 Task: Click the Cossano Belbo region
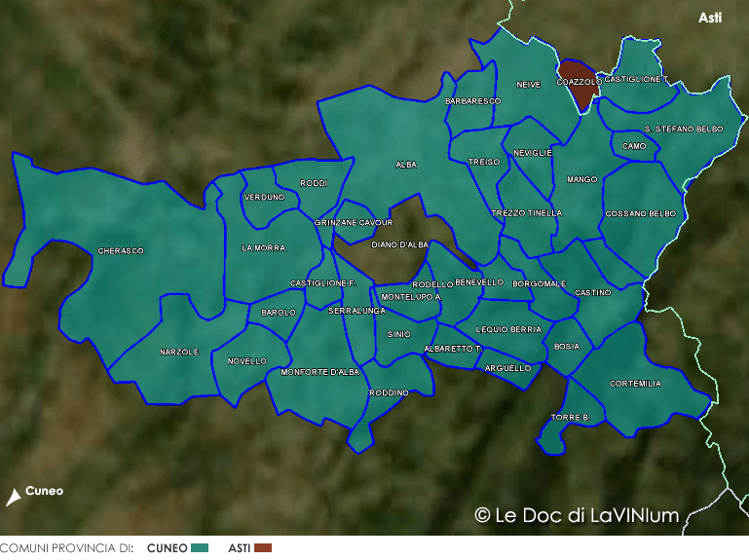click(x=640, y=213)
